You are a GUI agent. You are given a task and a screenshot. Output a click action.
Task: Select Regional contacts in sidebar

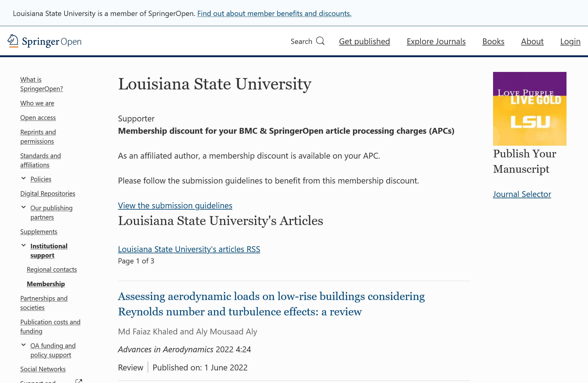52,269
